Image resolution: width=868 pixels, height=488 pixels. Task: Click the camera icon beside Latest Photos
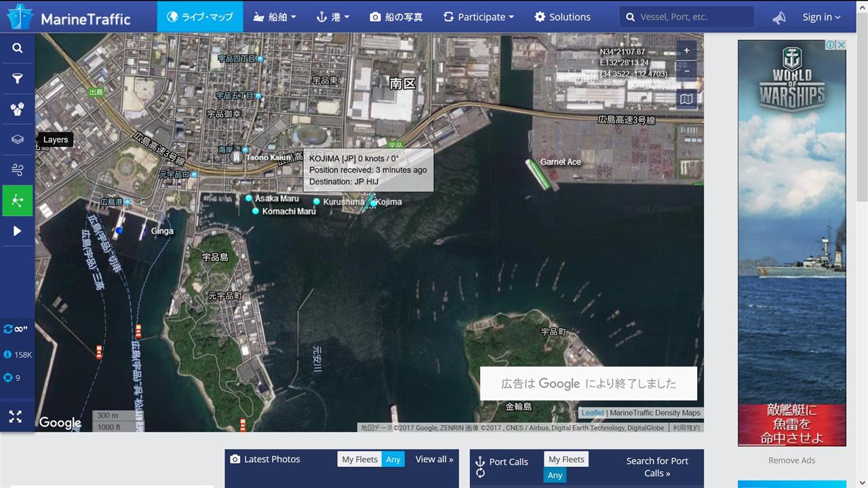(x=235, y=459)
